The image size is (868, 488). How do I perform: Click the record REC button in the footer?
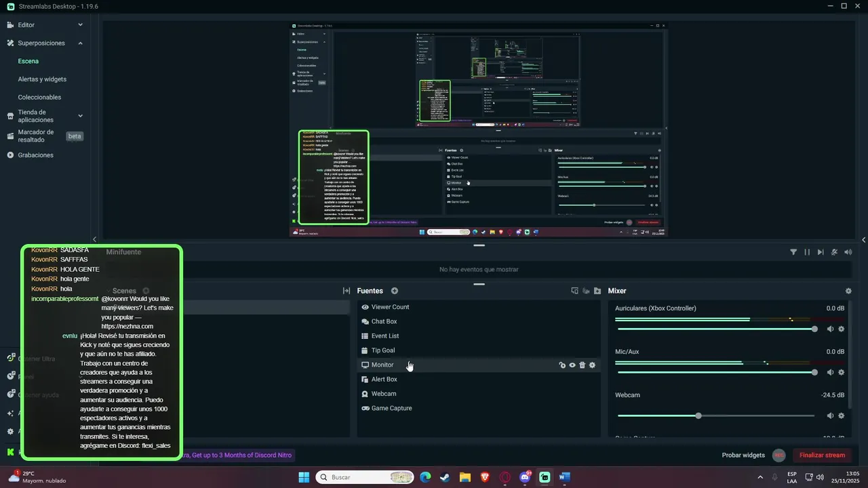pyautogui.click(x=780, y=455)
